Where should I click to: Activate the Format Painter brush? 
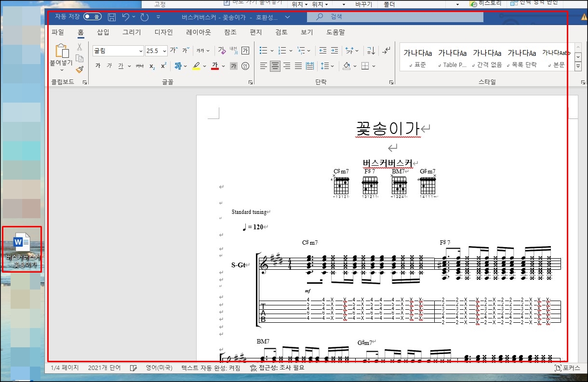80,69
